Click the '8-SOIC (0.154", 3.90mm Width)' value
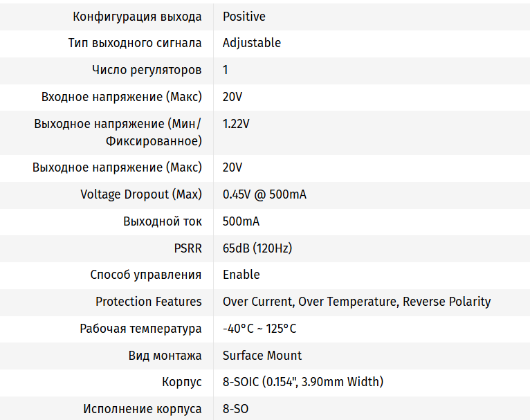The image size is (530, 420). coord(303,382)
